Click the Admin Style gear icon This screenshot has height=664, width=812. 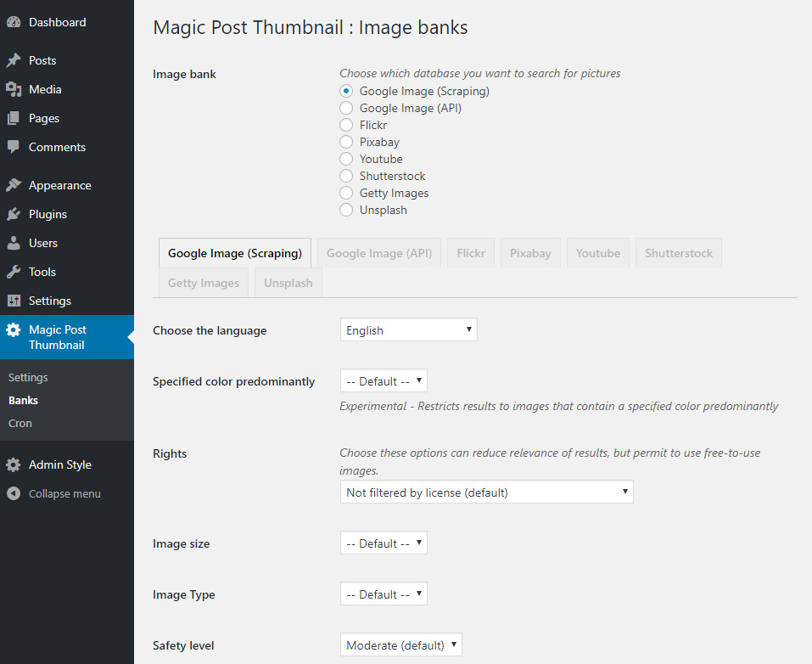click(x=14, y=464)
